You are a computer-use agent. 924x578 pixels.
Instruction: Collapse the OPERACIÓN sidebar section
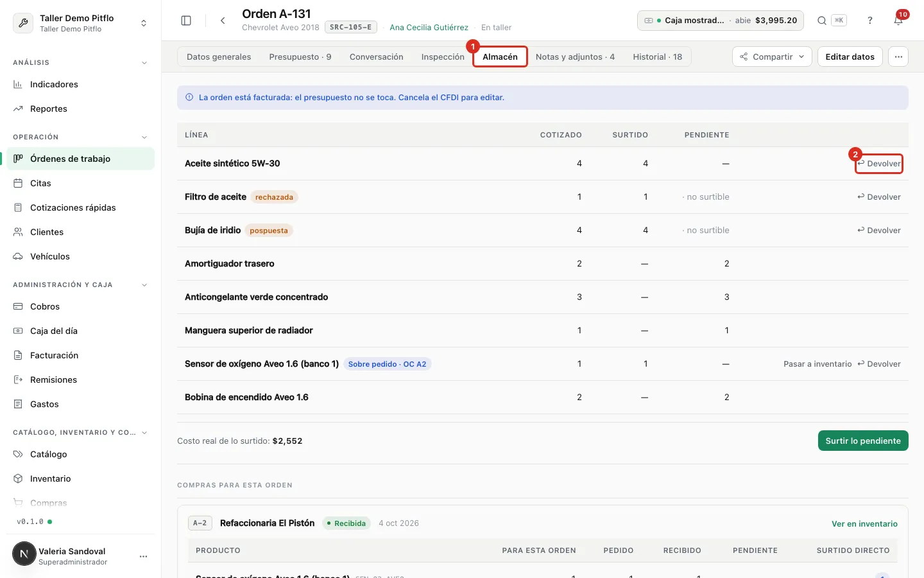(x=144, y=137)
